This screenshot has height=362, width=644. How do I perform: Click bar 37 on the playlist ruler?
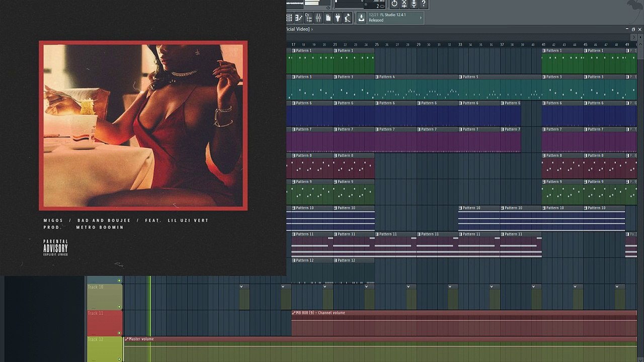(502, 45)
